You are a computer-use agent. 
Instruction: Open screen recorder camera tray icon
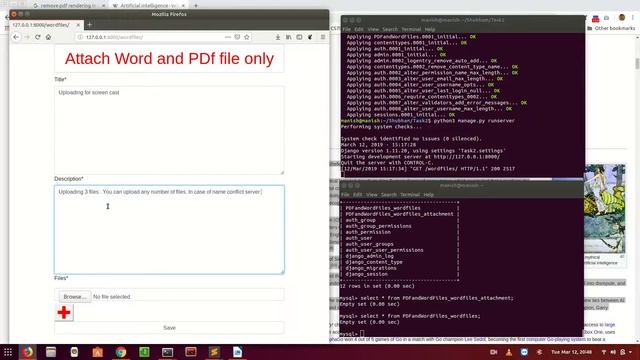click(493, 352)
